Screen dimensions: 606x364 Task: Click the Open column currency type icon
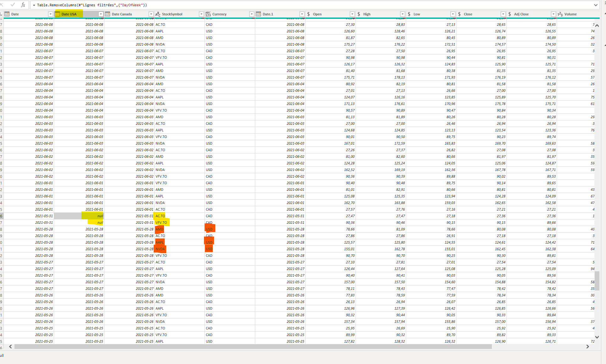pos(309,14)
